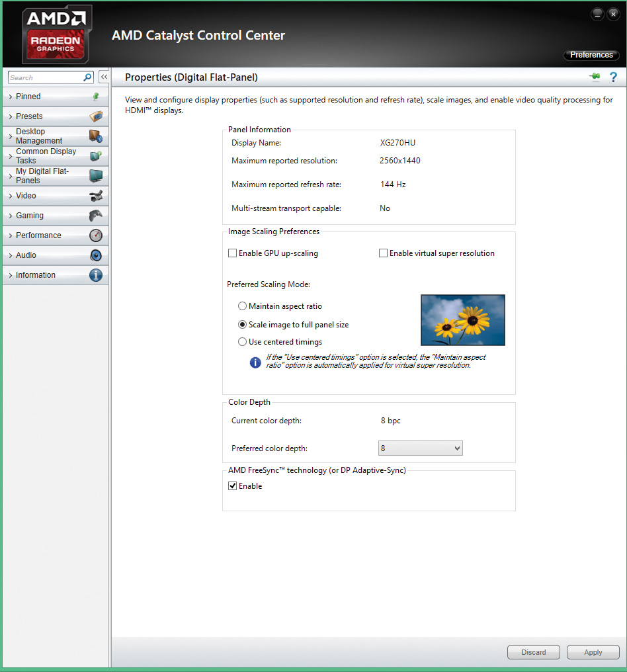Click the blue Information icon in the sidebar
The image size is (627, 672).
click(96, 275)
